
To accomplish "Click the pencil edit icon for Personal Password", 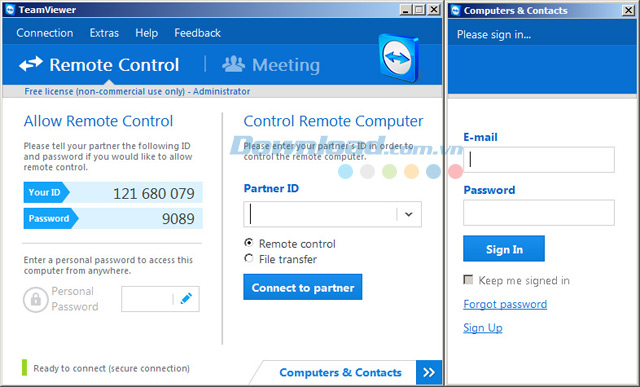I will tap(186, 298).
